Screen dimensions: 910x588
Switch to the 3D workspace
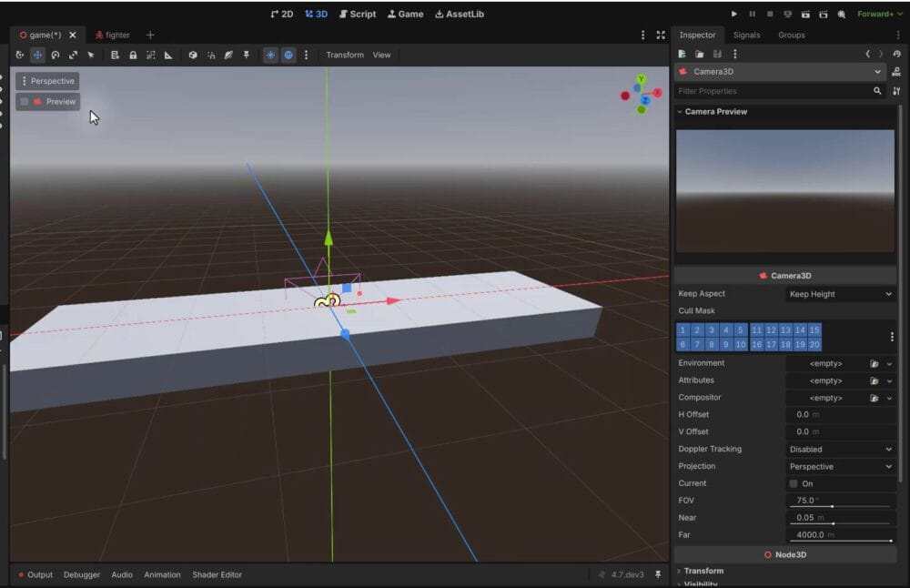coord(317,14)
